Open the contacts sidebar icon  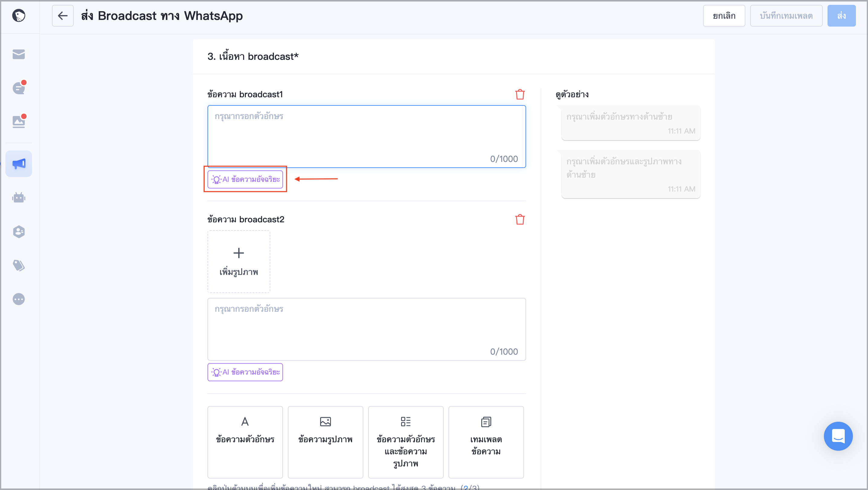(x=18, y=231)
